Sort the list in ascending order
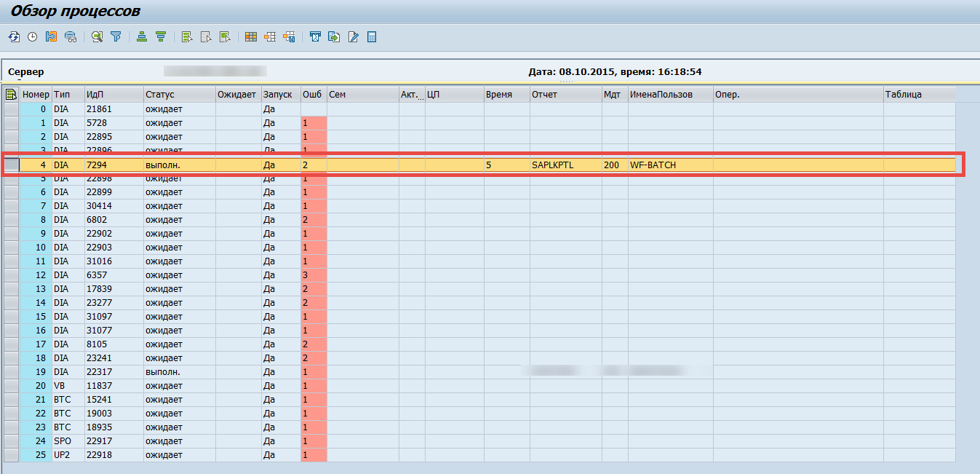 (x=141, y=36)
